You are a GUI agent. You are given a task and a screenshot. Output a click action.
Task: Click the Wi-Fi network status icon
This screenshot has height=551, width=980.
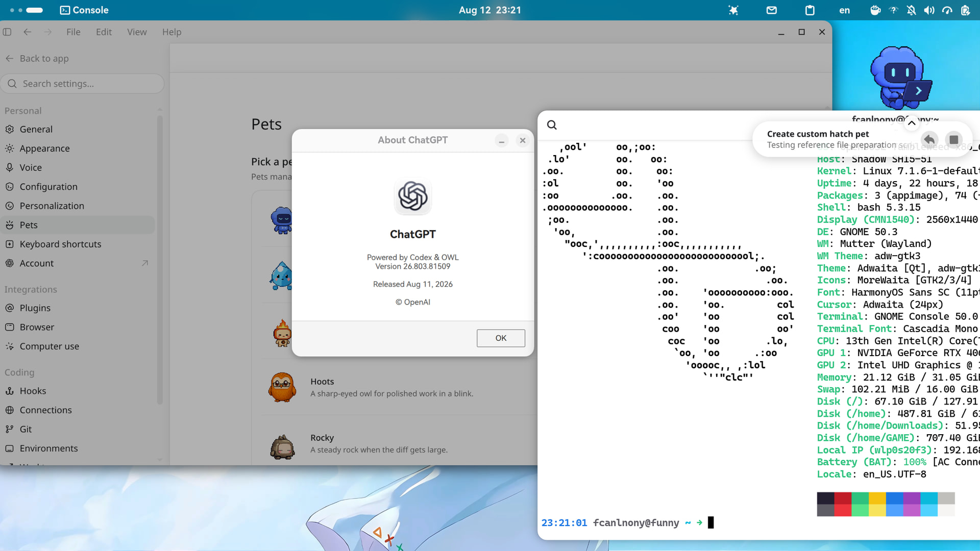coord(893,10)
